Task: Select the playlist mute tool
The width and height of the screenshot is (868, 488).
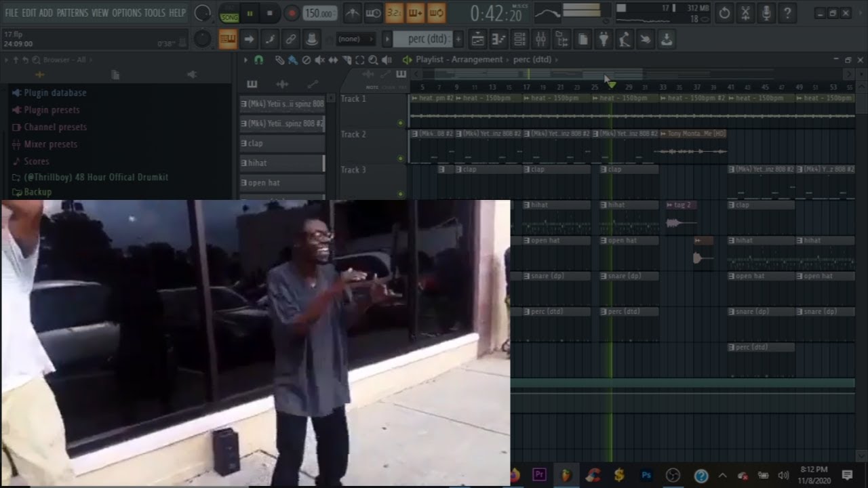Action: click(319, 60)
